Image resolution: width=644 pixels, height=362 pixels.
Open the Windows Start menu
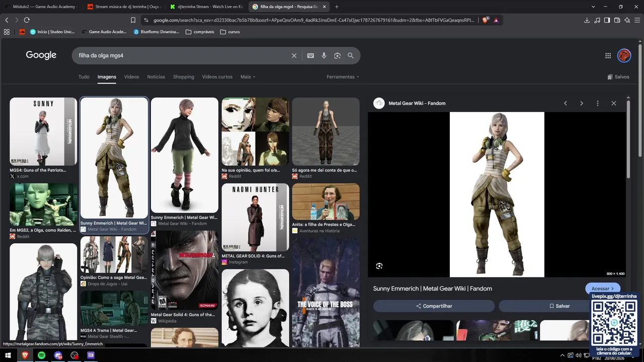pyautogui.click(x=8, y=355)
